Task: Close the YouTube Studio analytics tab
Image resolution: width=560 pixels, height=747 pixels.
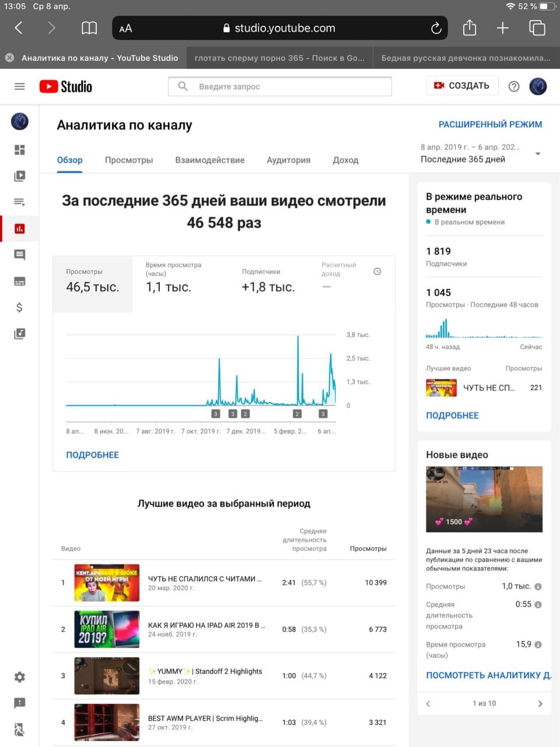Action: pyautogui.click(x=9, y=58)
